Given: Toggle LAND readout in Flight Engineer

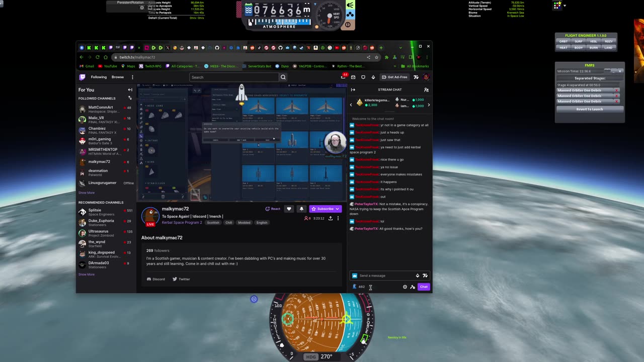Looking at the screenshot, I should 609,48.
